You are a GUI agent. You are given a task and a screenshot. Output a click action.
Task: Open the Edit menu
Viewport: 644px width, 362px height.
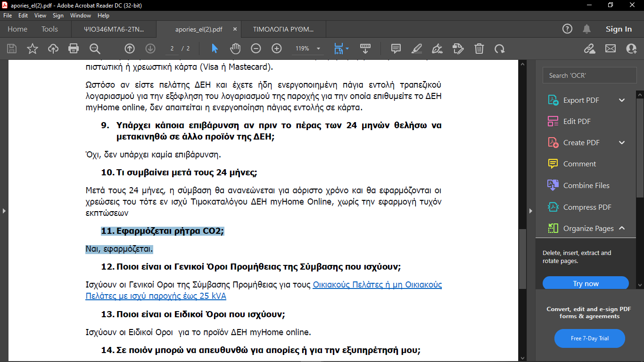click(23, 16)
